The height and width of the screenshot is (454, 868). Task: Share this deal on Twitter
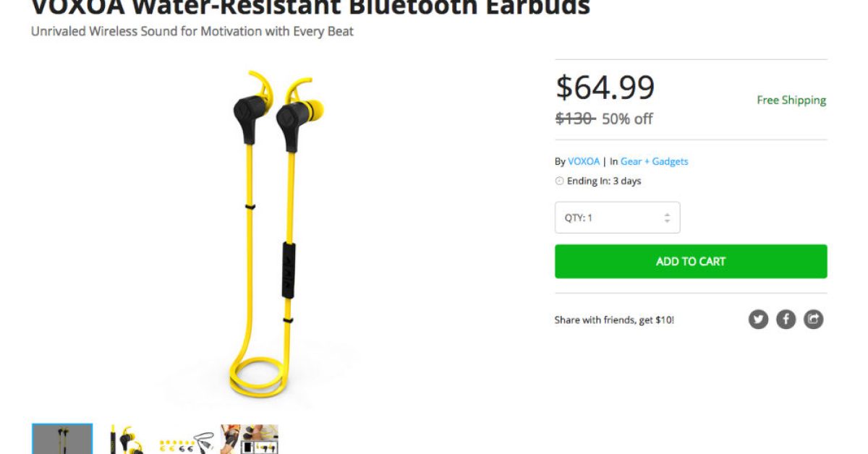point(758,319)
